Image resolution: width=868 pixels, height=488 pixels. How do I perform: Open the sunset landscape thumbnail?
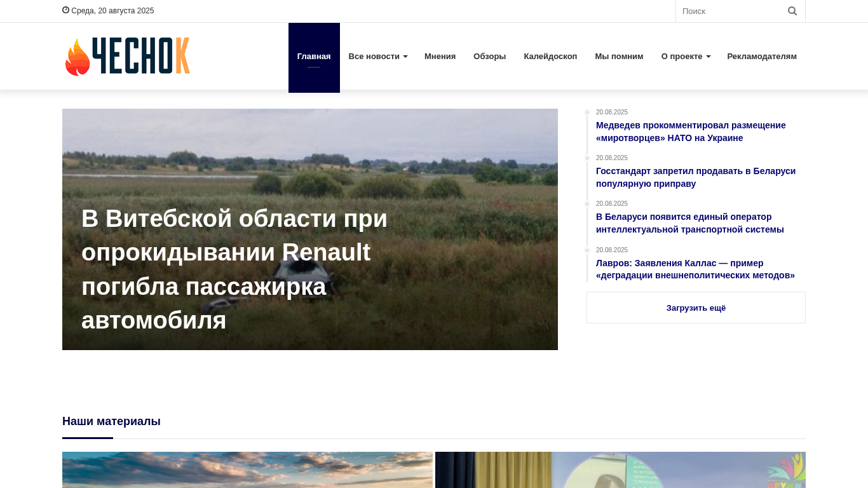point(247,470)
